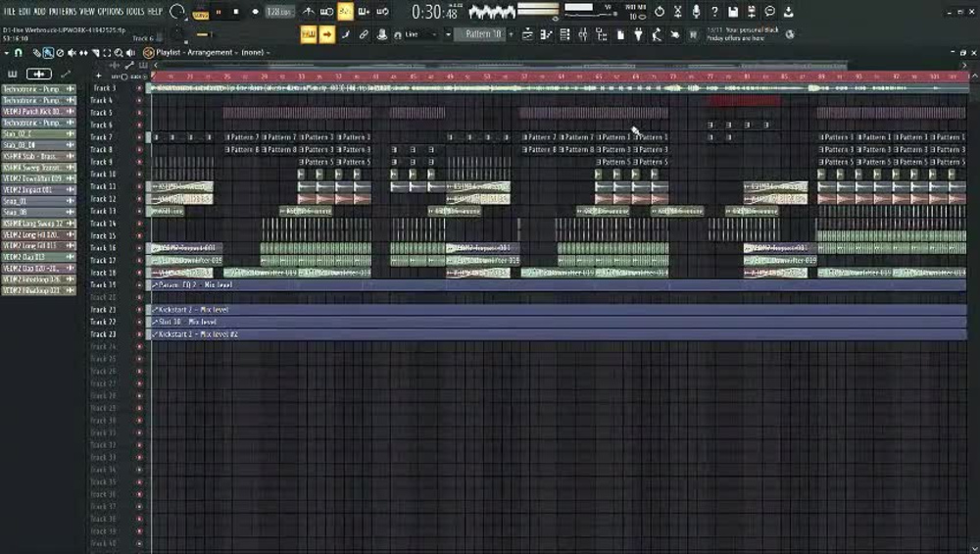Open the EDIT menu
Screen dimensions: 980x554
pyautogui.click(x=24, y=11)
